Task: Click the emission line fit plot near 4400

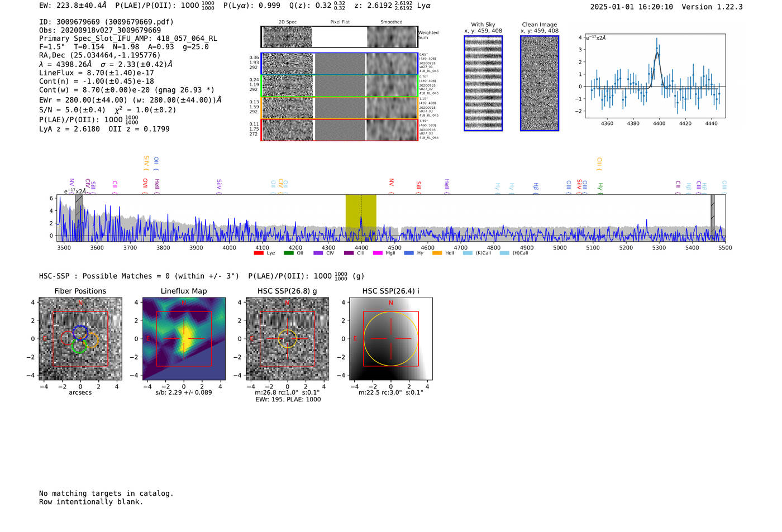Action: pyautogui.click(x=655, y=75)
